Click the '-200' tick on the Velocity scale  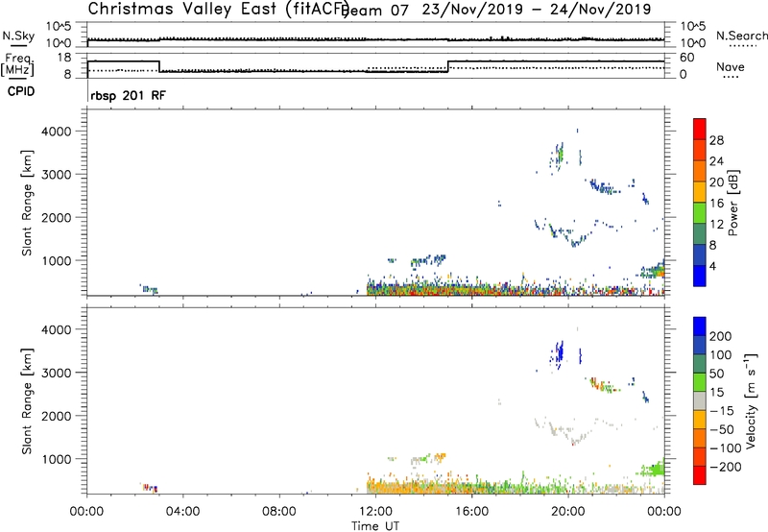[x=725, y=467]
